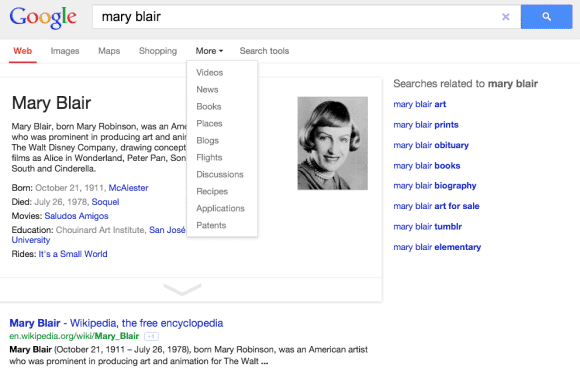The image size is (580, 370).
Task: Go to the Shopping tab
Action: click(158, 51)
